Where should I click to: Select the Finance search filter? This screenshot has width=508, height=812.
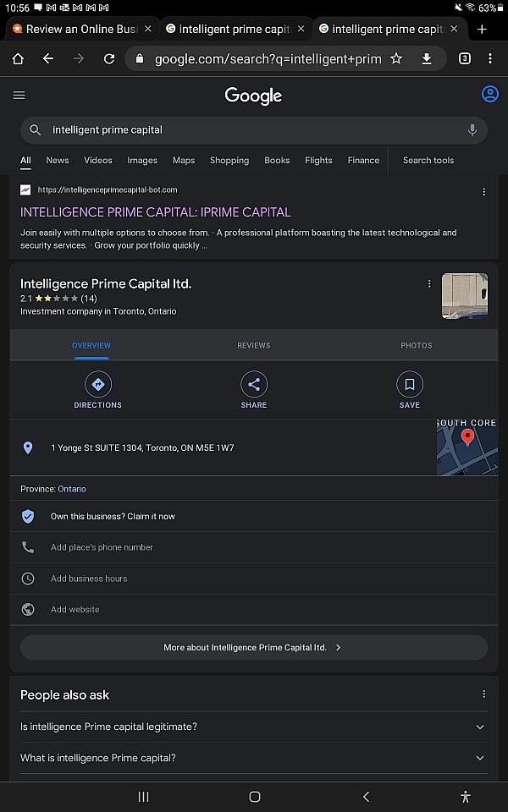(363, 161)
